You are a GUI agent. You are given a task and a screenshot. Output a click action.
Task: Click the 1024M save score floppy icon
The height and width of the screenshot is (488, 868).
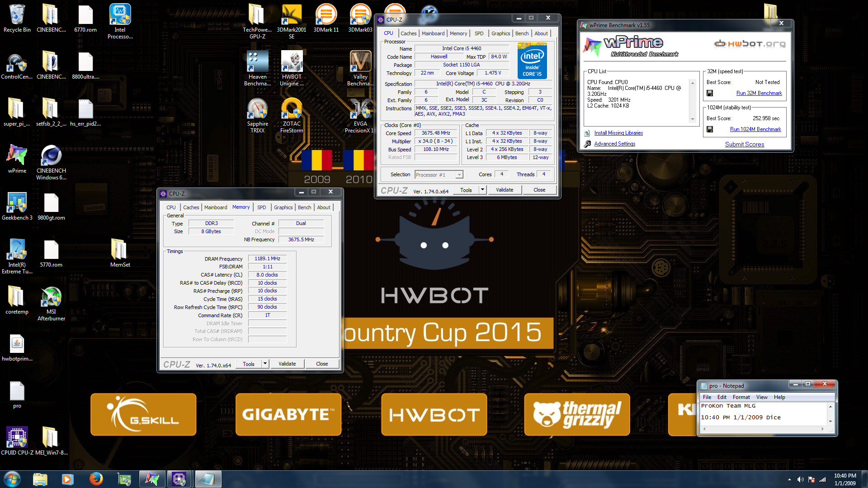point(710,129)
